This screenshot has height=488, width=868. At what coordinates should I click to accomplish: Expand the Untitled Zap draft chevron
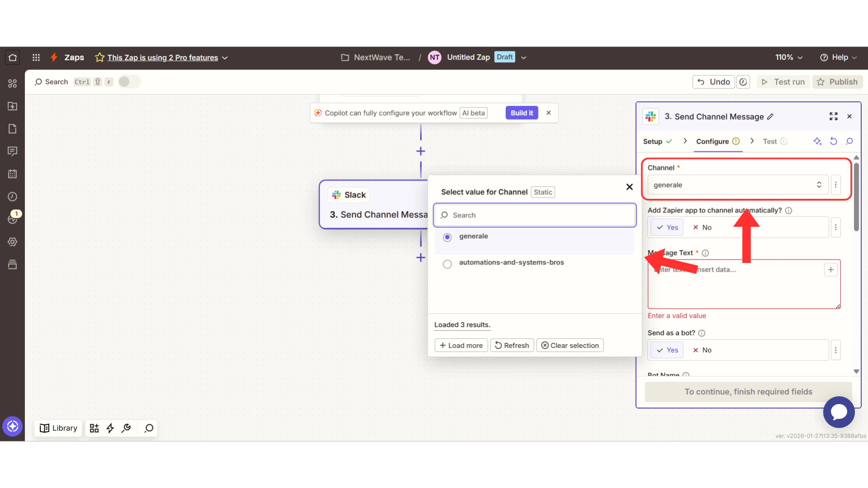523,57
